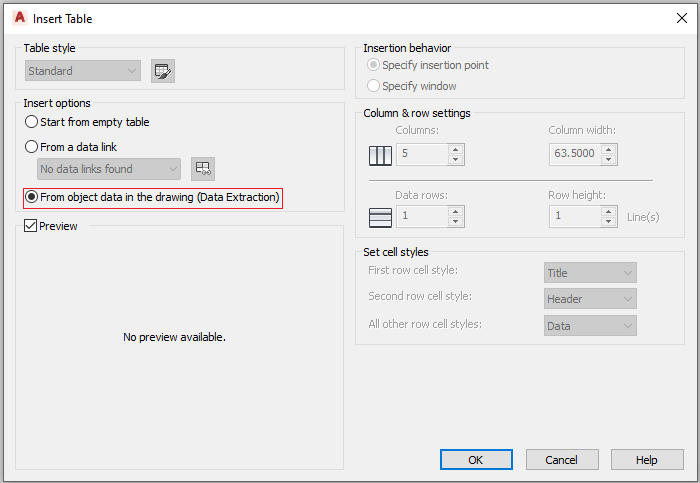This screenshot has width=700, height=483.
Task: Increase Columns count with up arrow
Action: pyautogui.click(x=455, y=150)
